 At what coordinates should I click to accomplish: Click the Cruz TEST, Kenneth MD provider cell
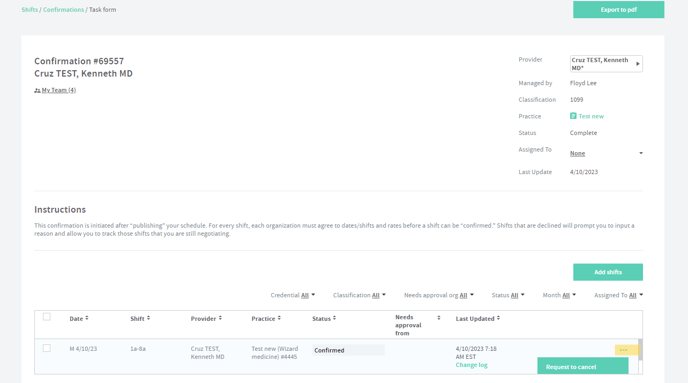pyautogui.click(x=208, y=353)
